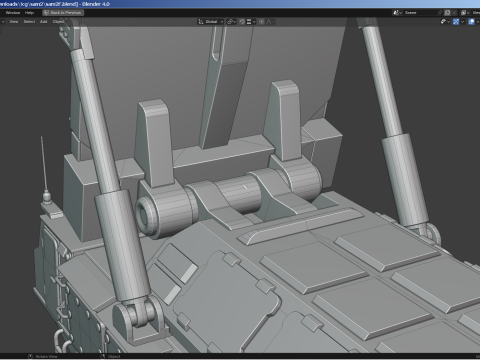Open the object type visibility dropdown
This screenshot has width=480, height=360.
pyautogui.click(x=445, y=22)
